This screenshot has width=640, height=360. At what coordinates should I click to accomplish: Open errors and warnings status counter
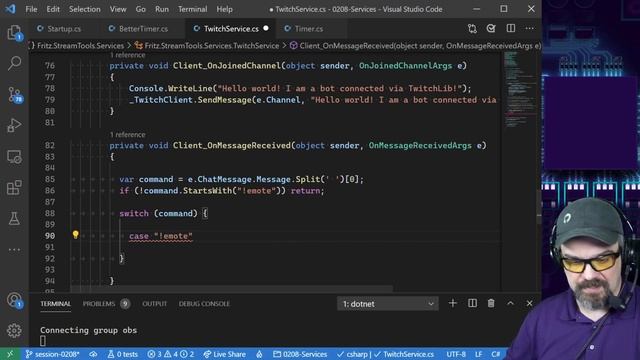tap(171, 354)
